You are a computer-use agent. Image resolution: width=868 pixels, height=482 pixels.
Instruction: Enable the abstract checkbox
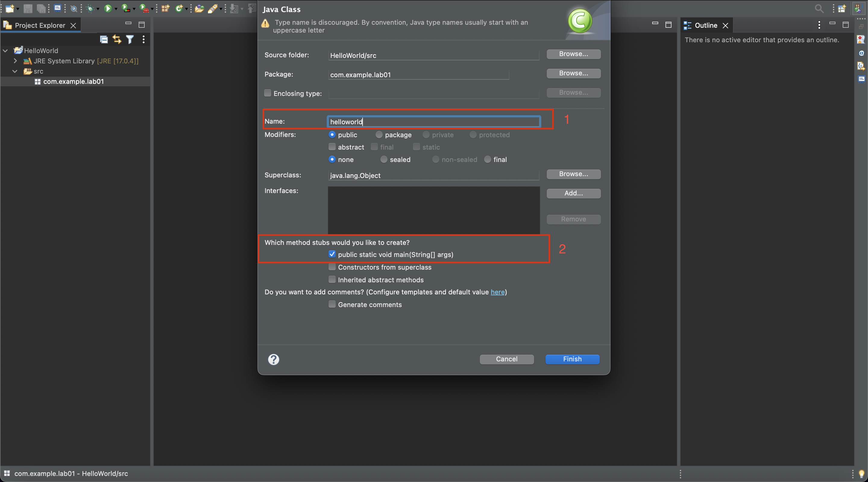point(332,147)
